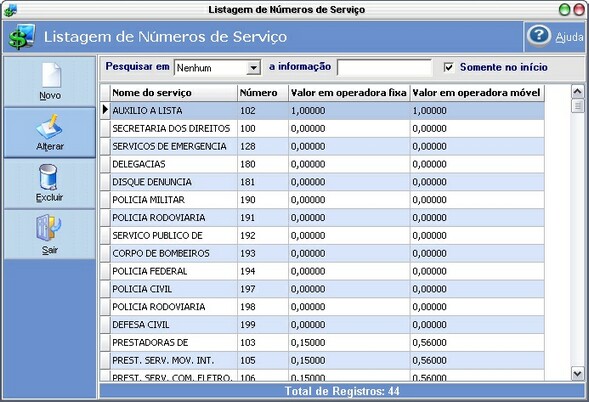Select the SERVICOS DE EMERGENCIA row
589x402 pixels.
pyautogui.click(x=322, y=147)
